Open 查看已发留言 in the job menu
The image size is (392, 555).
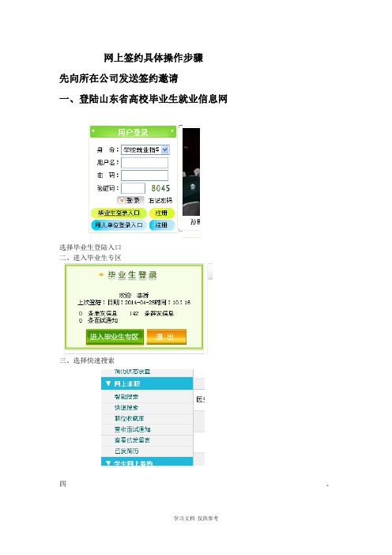[x=132, y=440]
